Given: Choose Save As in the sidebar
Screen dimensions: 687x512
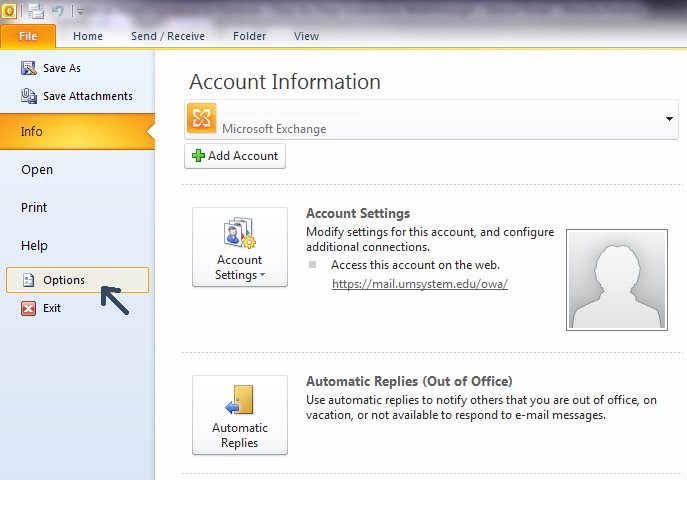Looking at the screenshot, I should [x=62, y=68].
